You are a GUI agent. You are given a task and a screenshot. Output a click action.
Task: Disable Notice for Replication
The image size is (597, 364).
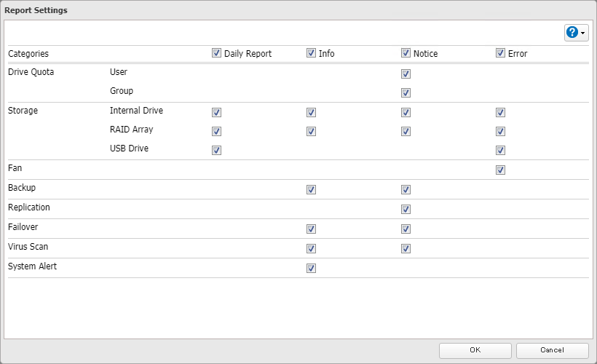click(x=406, y=210)
